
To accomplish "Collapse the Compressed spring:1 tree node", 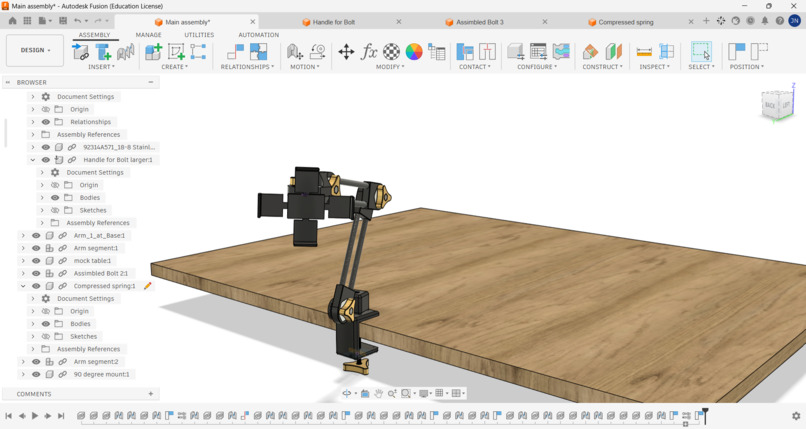I will pos(23,286).
